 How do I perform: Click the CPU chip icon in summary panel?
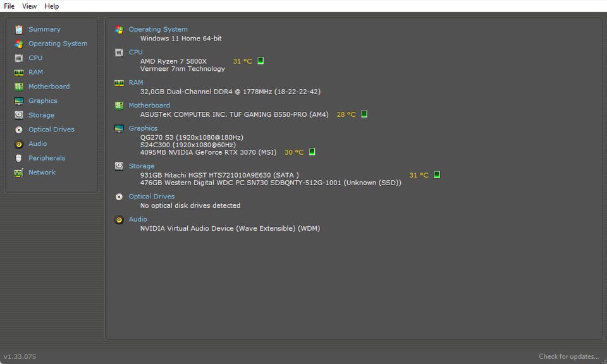[x=119, y=52]
